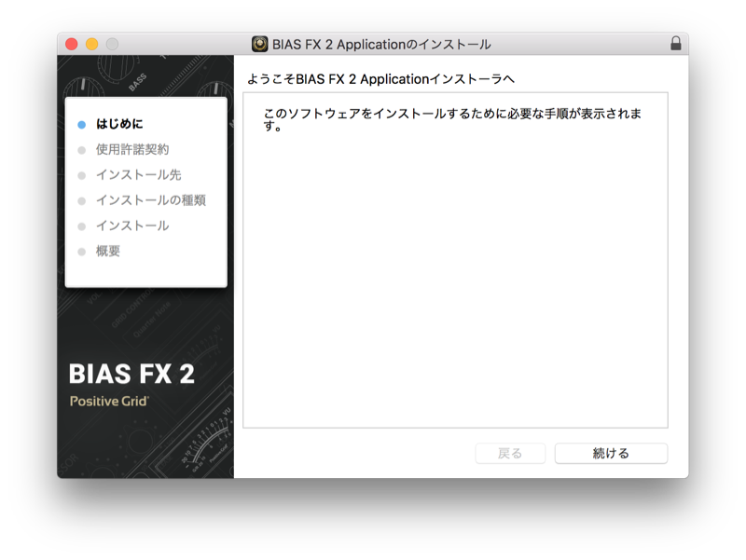Image resolution: width=746 pixels, height=560 pixels.
Task: Minimize the installer with yellow button
Action: [91, 44]
